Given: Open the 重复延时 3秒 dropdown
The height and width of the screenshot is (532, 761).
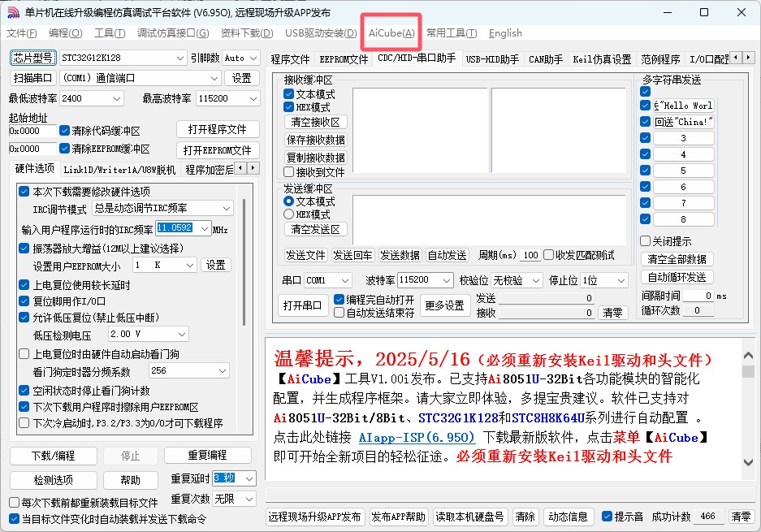Looking at the screenshot, I should point(234,478).
